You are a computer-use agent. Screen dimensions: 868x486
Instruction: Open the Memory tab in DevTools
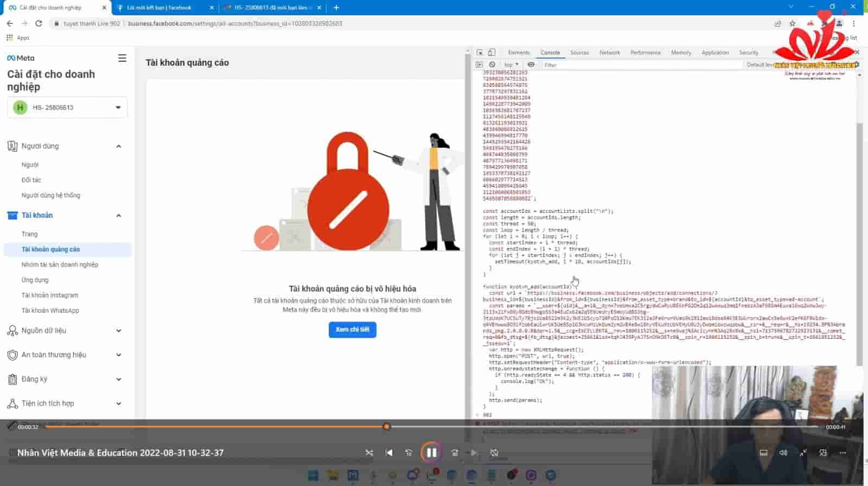pos(681,53)
